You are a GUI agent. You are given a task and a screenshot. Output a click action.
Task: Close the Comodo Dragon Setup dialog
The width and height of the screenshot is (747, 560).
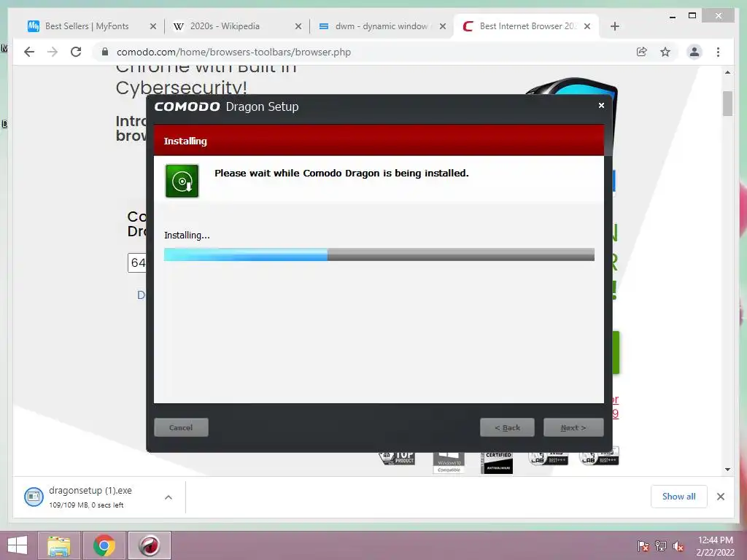tap(601, 105)
